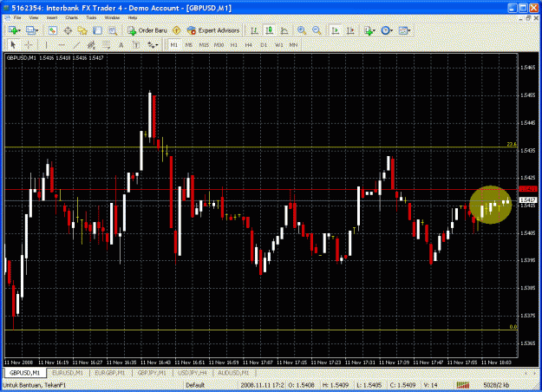
Task: Open the File menu
Action: click(x=17, y=17)
